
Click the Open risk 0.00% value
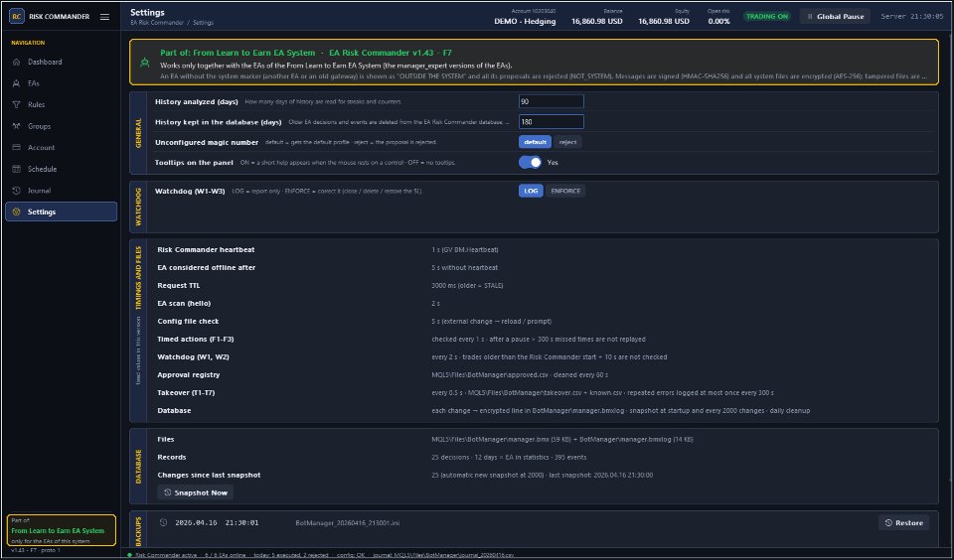pyautogui.click(x=718, y=21)
